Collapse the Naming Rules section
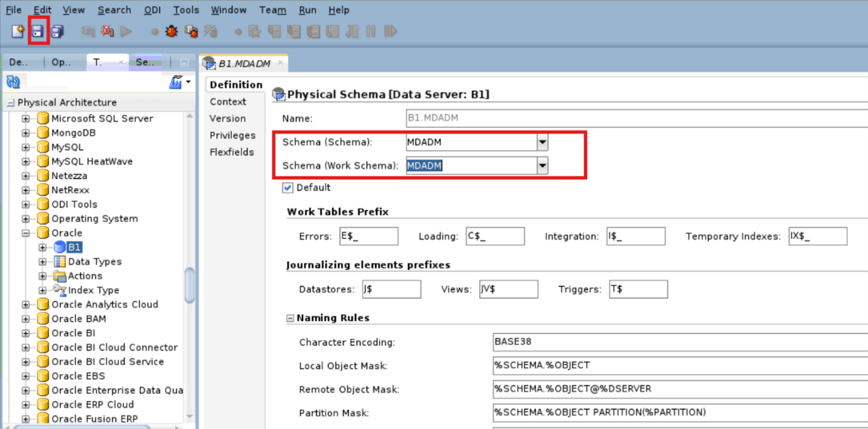The width and height of the screenshot is (868, 429). click(290, 319)
